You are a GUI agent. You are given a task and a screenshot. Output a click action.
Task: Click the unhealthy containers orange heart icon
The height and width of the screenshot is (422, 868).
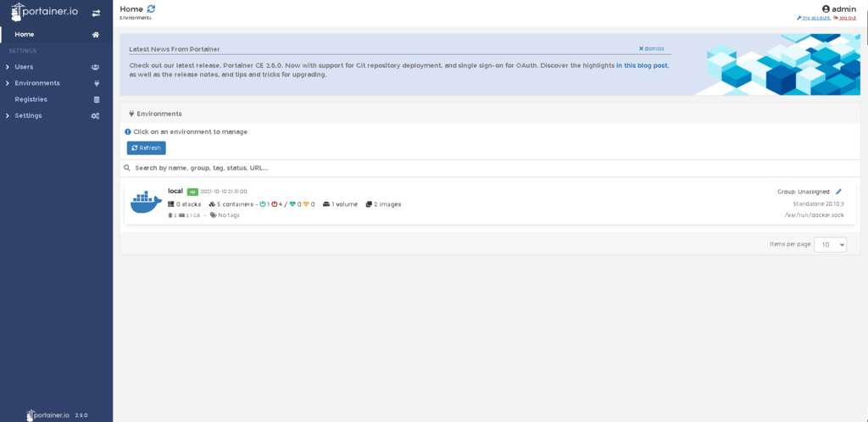(305, 204)
